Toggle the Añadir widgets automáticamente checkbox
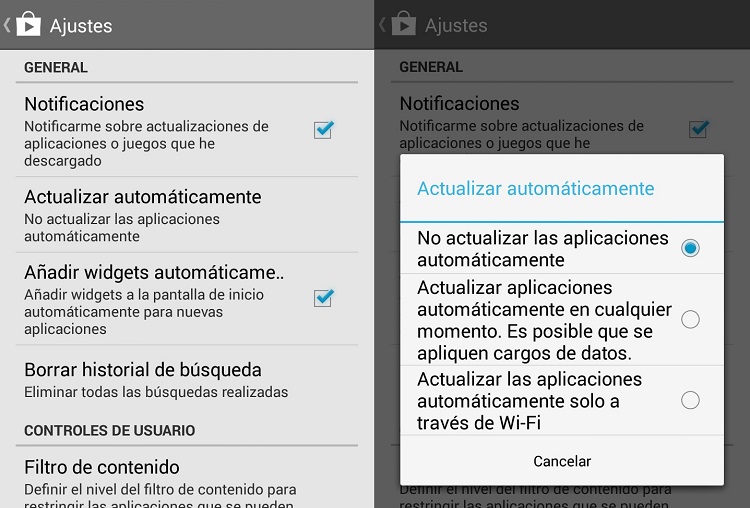 324,298
